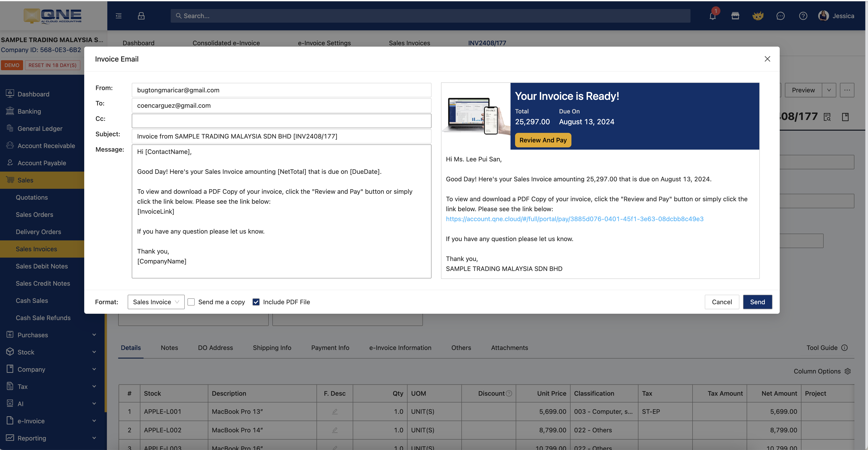Open the help question mark icon
Image resolution: width=868 pixels, height=450 pixels.
(x=803, y=16)
